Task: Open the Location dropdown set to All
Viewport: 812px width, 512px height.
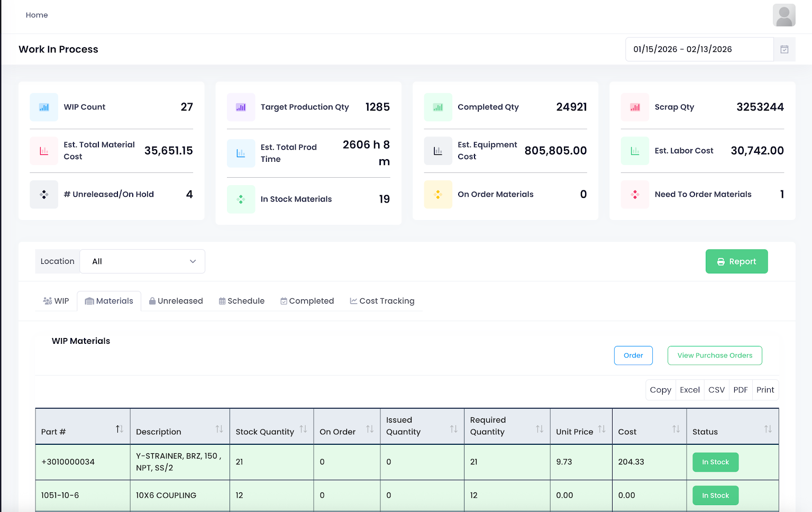Action: point(142,261)
